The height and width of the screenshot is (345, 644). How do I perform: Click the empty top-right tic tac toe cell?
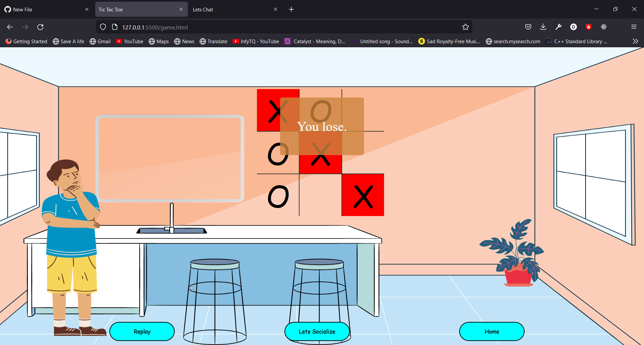pyautogui.click(x=363, y=110)
